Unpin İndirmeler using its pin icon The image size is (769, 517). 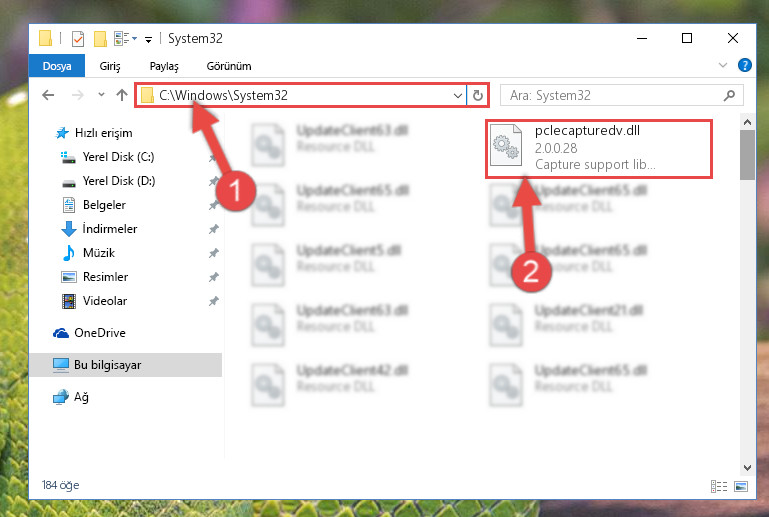click(213, 229)
